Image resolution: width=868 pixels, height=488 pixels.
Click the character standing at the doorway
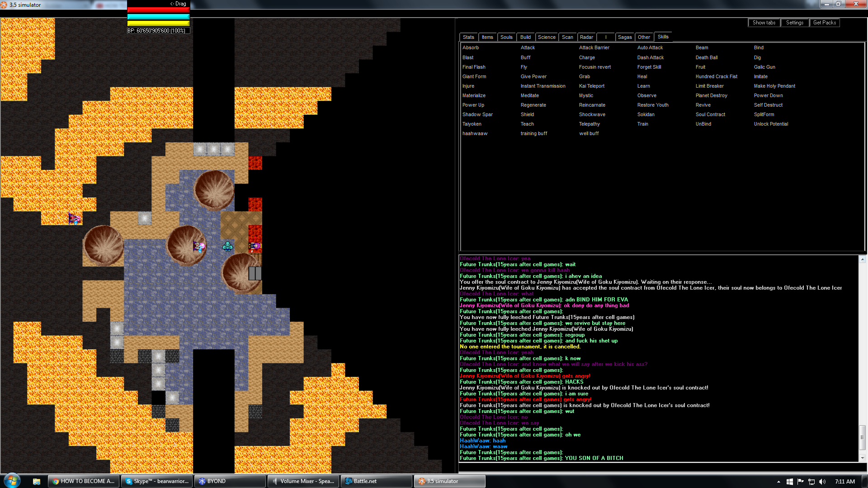(255, 246)
